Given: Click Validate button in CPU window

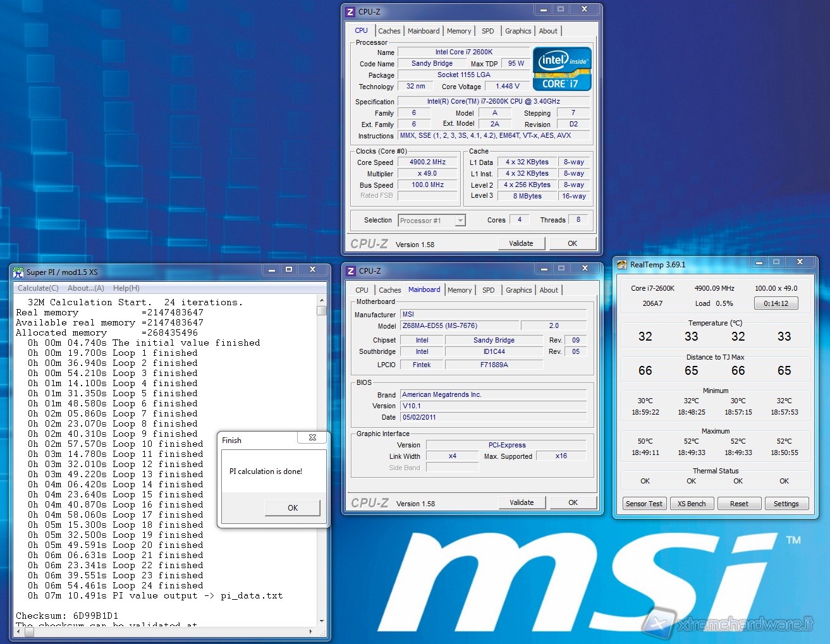Looking at the screenshot, I should pyautogui.click(x=521, y=243).
